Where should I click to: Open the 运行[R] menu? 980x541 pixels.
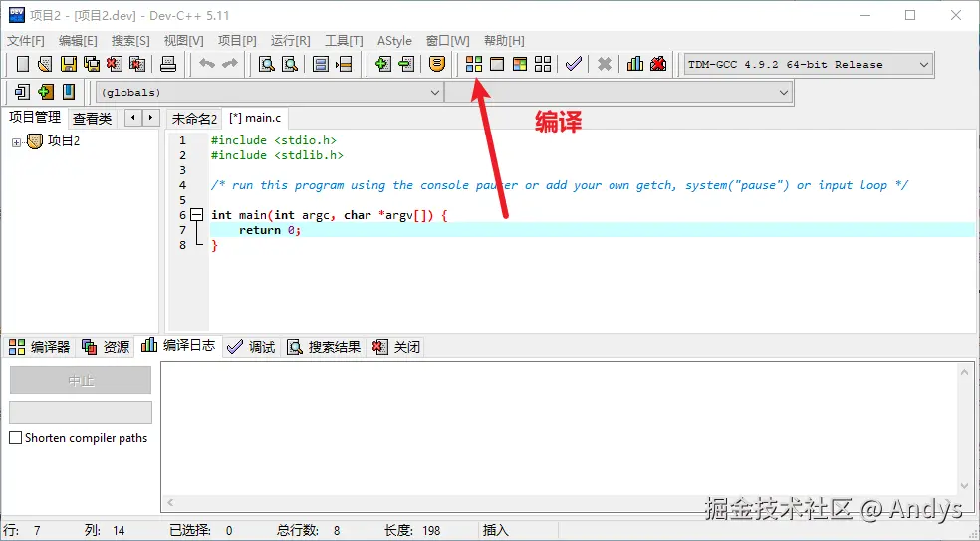[290, 41]
